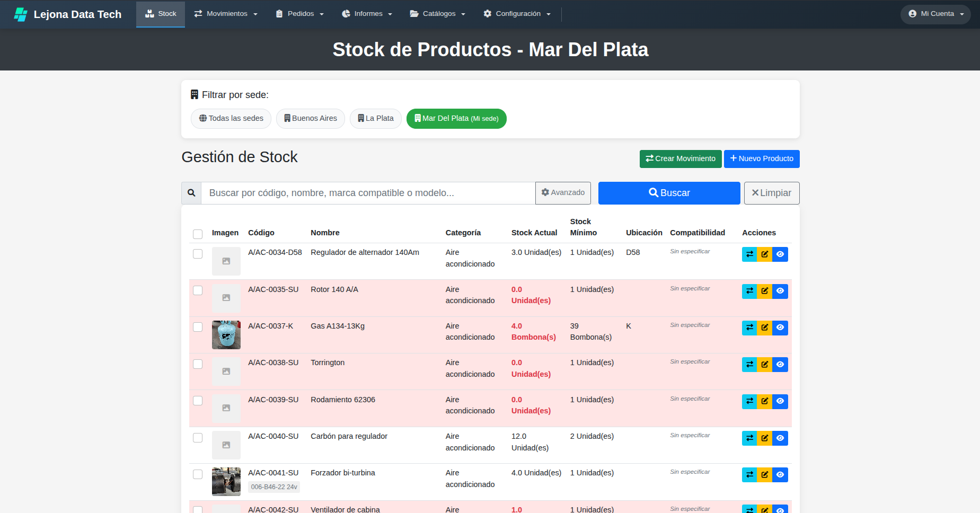This screenshot has height=513, width=980.
Task: Open movement icon for Regulador de alternador 140Am
Action: [x=749, y=254]
